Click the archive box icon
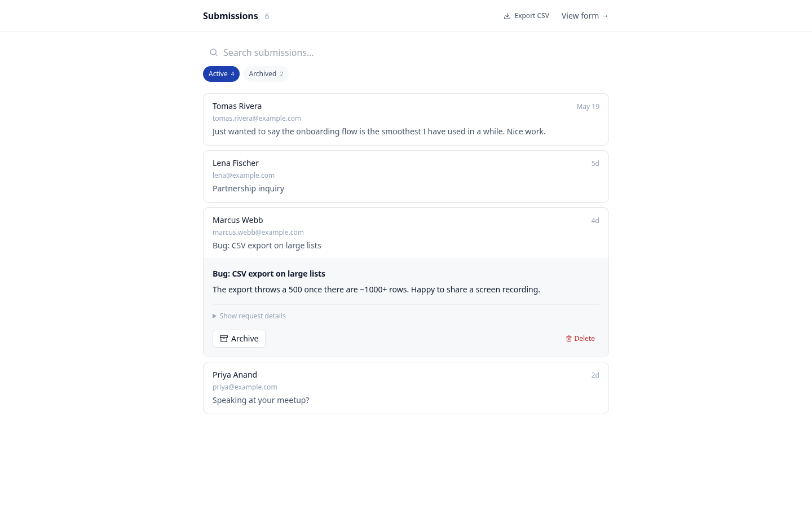This screenshot has width=812, height=508. pos(224,339)
